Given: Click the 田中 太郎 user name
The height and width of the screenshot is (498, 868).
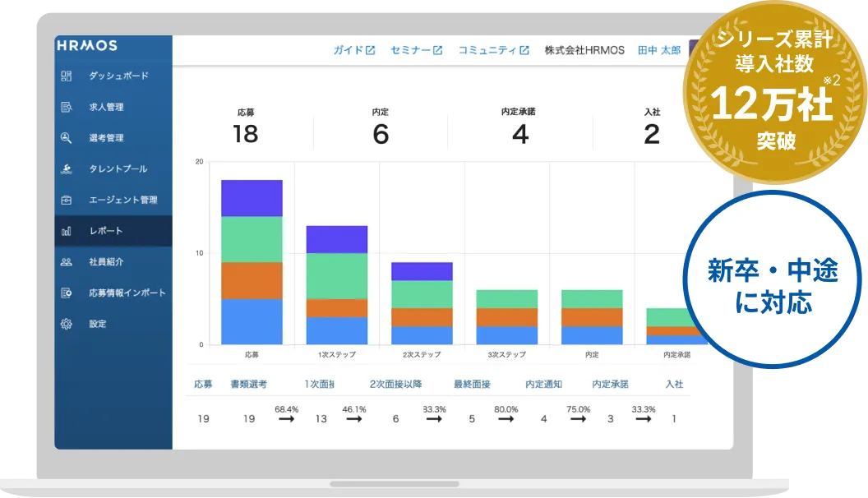Looking at the screenshot, I should pos(658,50).
